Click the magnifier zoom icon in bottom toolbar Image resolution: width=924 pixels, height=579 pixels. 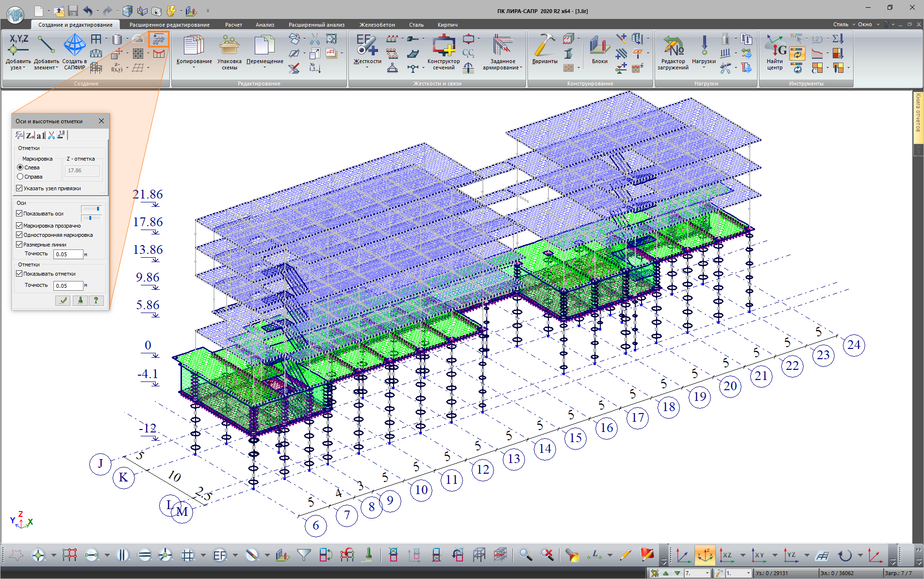[525, 555]
